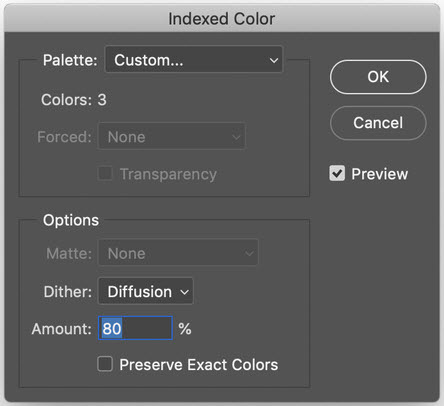This screenshot has height=406, width=444.
Task: Click inside the Amount percentage field
Action: pyautogui.click(x=135, y=328)
